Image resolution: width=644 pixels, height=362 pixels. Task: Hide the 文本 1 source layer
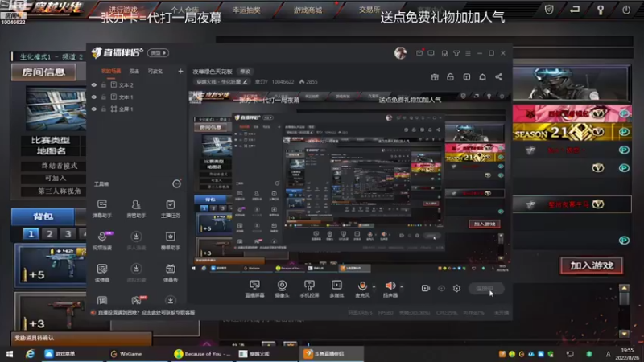pyautogui.click(x=94, y=97)
